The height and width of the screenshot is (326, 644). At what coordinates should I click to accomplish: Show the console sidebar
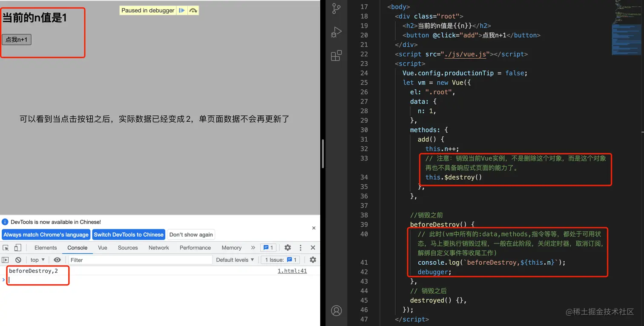click(5, 260)
